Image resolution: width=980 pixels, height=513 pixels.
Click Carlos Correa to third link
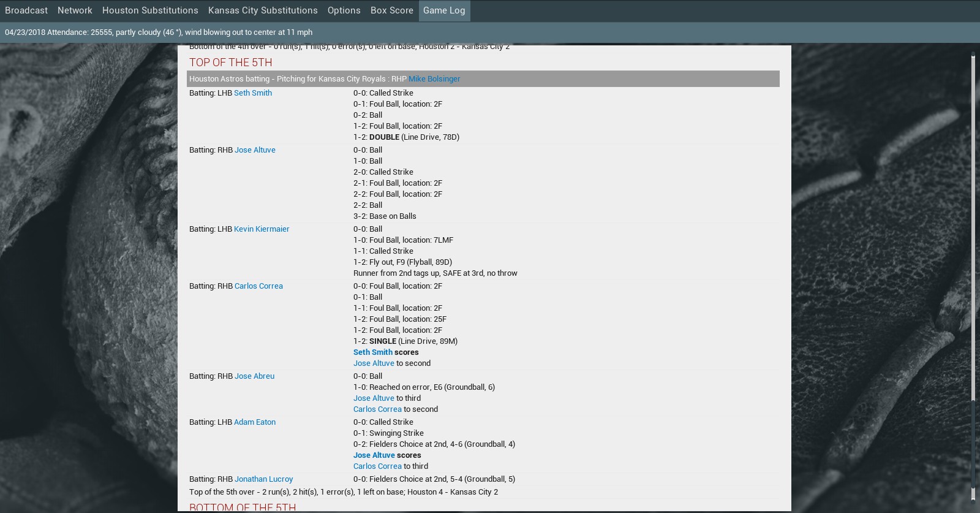377,466
